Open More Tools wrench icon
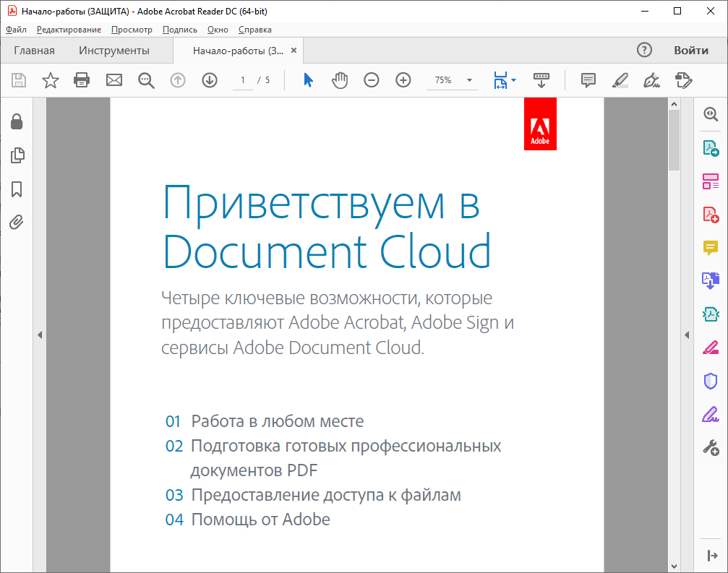This screenshot has height=573, width=728. 711,448
